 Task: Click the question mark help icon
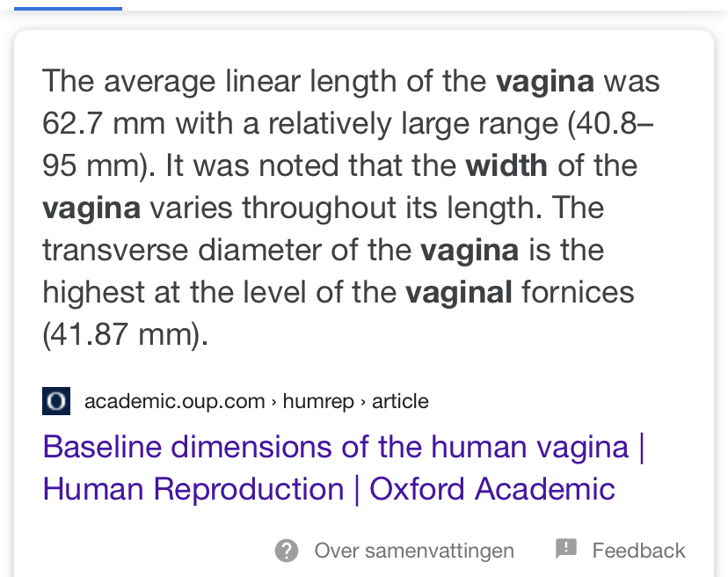[287, 551]
